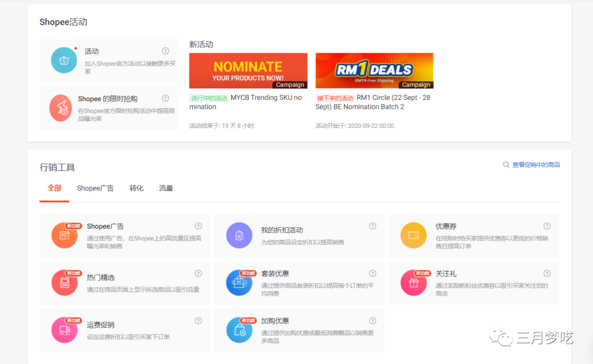
Task: Click the 活动 blue campaign icon
Action: [x=64, y=60]
